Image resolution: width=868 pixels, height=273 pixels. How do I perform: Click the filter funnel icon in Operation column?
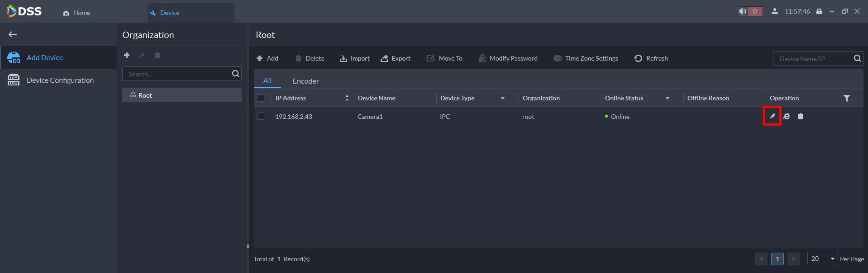[846, 98]
